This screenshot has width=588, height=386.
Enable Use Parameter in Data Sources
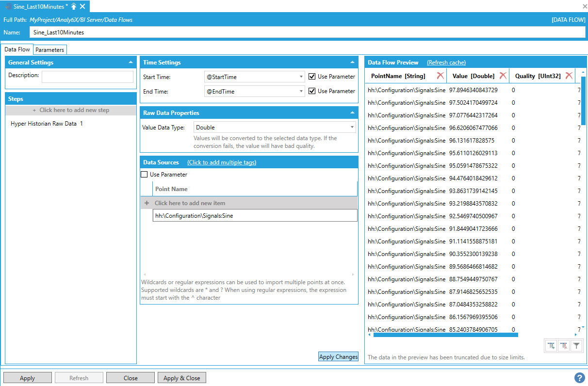coord(144,175)
